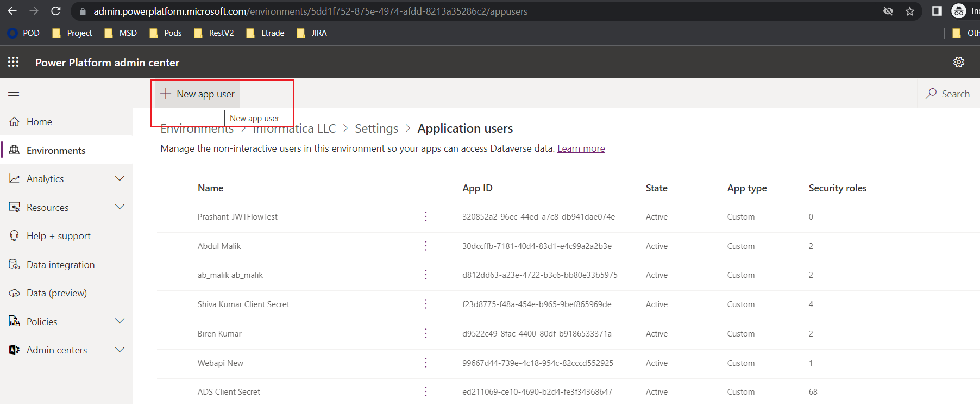
Task: Collapse the navigation hamburger menu
Action: [x=14, y=93]
